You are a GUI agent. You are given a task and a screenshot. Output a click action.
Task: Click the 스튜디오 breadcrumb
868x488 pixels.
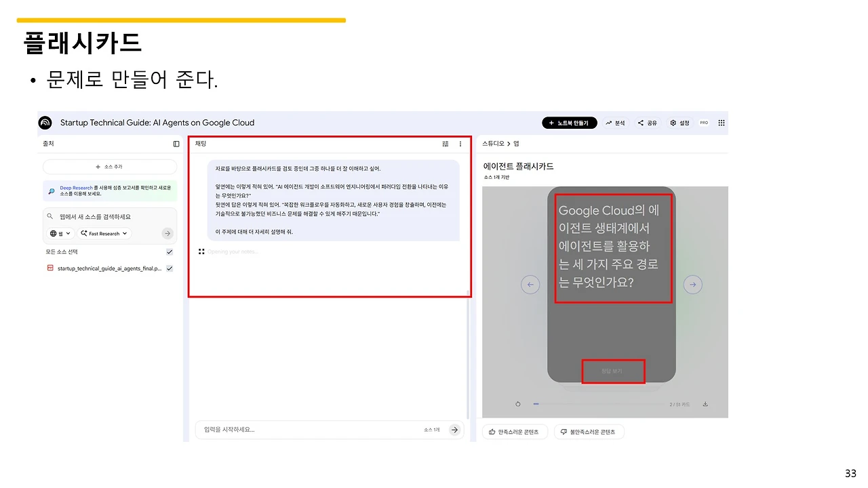pyautogui.click(x=494, y=144)
